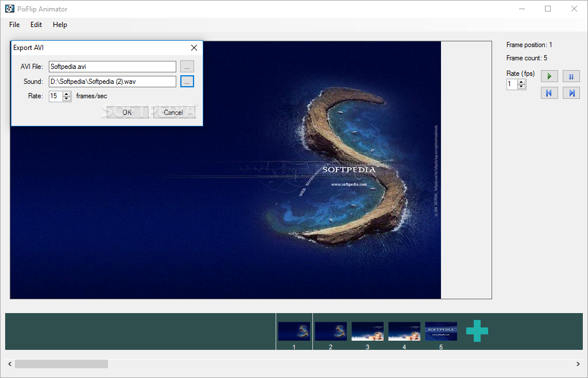This screenshot has width=588, height=378.
Task: Start animation playback with green play button
Action: click(550, 76)
